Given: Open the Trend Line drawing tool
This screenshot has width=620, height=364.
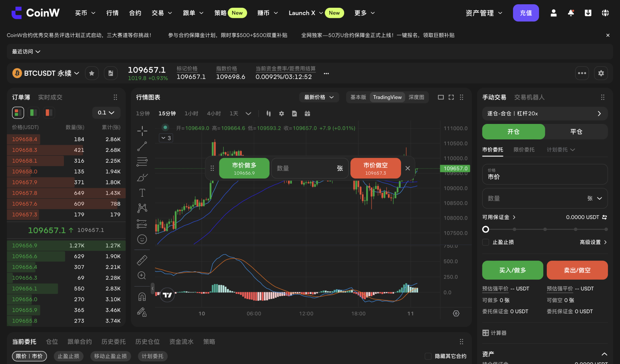Looking at the screenshot, I should coord(142,146).
